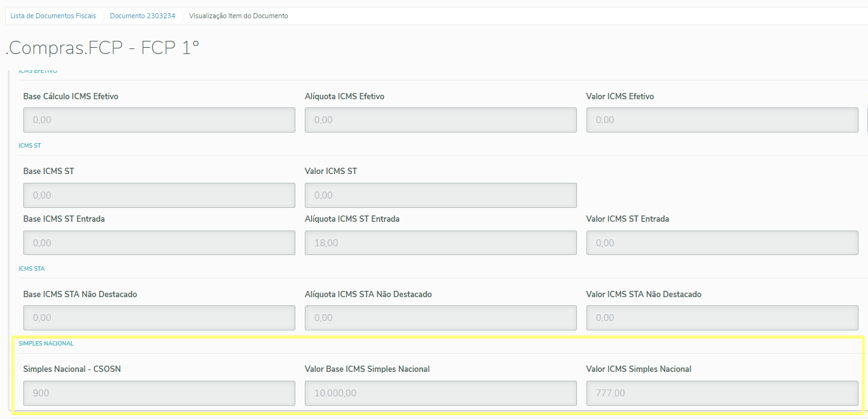The width and height of the screenshot is (868, 419).
Task: Click the Valor ICMS ST Entrada input
Action: tap(722, 243)
